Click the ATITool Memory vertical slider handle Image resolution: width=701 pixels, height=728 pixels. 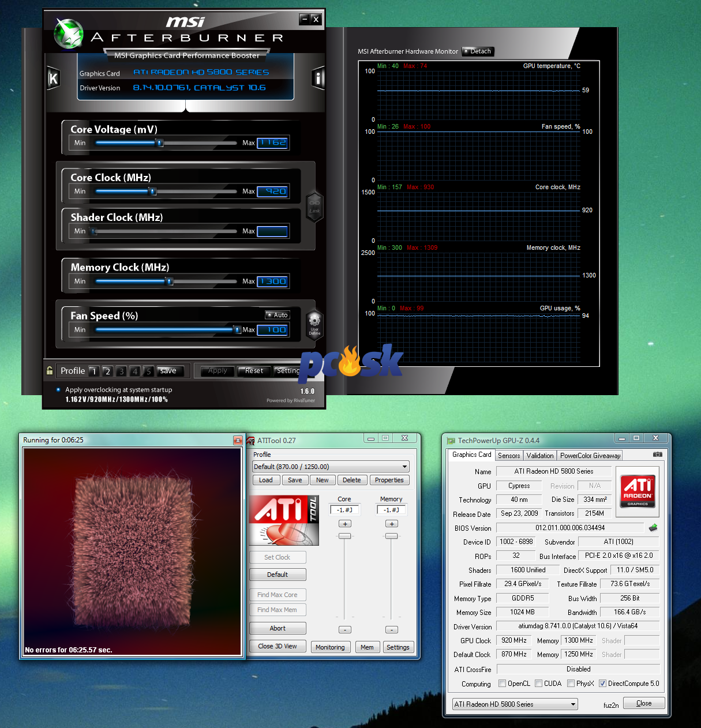[391, 536]
